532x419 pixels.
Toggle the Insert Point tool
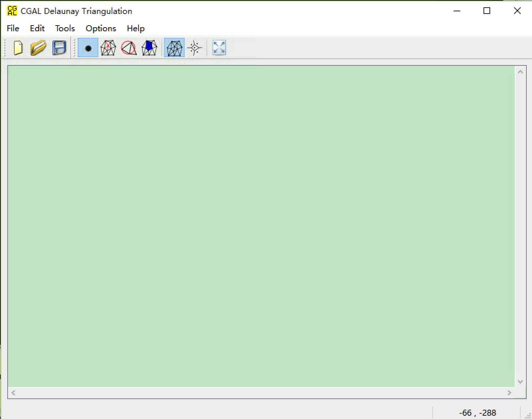point(88,48)
